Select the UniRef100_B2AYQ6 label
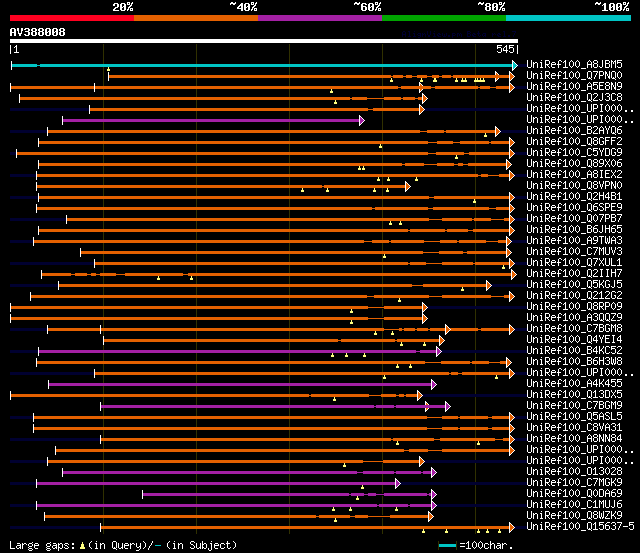640x553 pixels. 574,131
